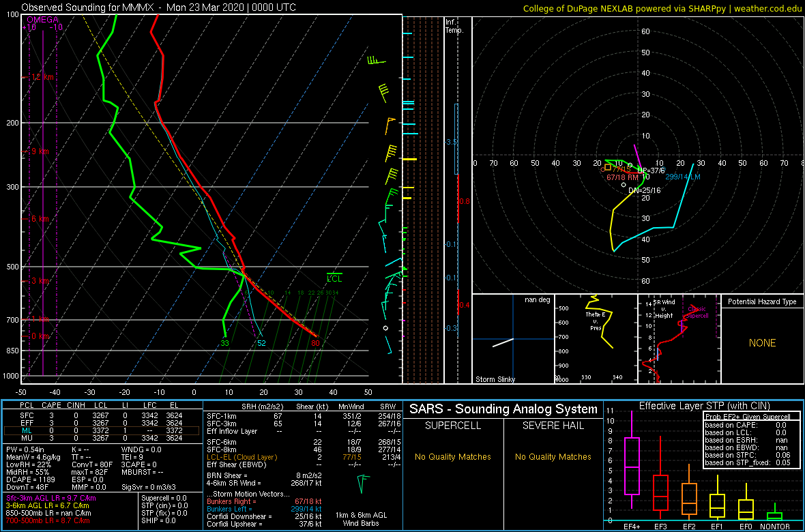Click the Potential Hazard Type heading
Image resolution: width=805 pixels, height=532 pixels.
[762, 301]
